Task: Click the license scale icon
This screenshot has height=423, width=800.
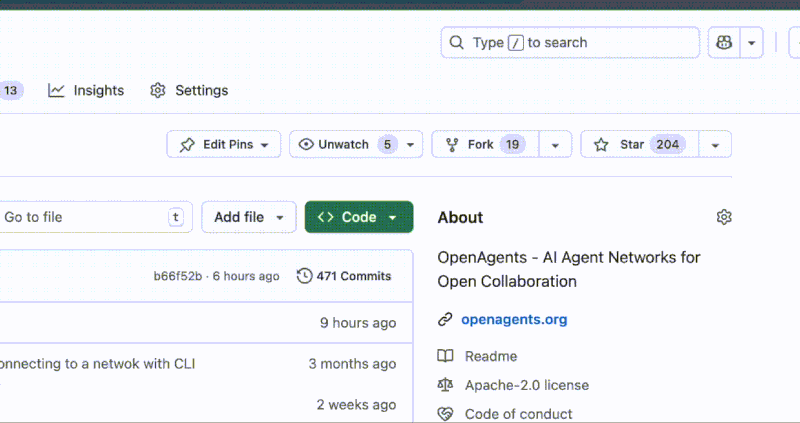Action: click(446, 385)
